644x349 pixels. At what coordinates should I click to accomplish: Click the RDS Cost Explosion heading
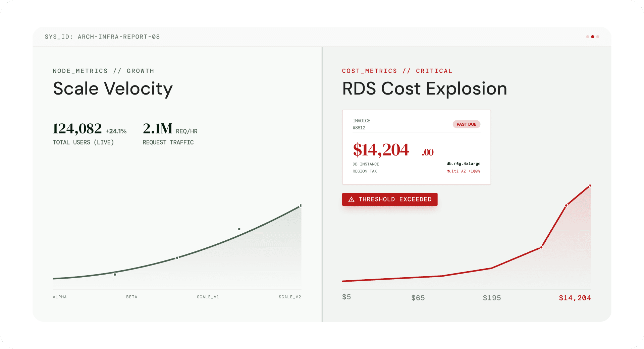pos(424,89)
